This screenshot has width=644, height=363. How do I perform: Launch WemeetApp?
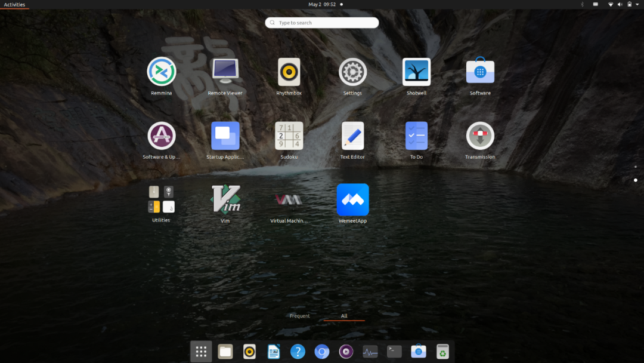[352, 204]
